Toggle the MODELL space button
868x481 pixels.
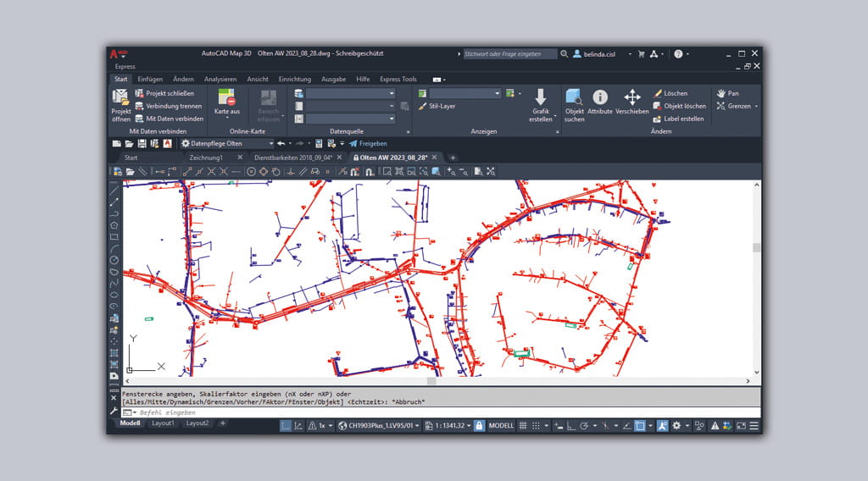[x=502, y=425]
